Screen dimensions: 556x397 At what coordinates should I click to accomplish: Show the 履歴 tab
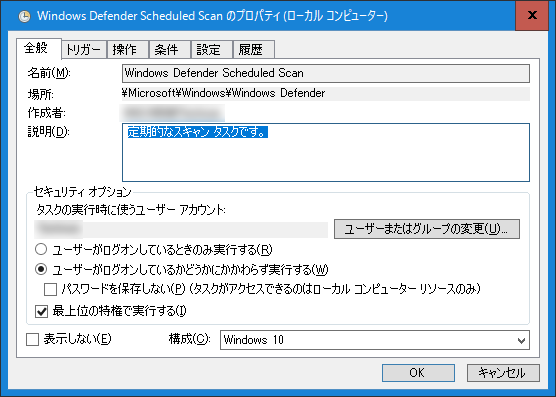[x=254, y=49]
